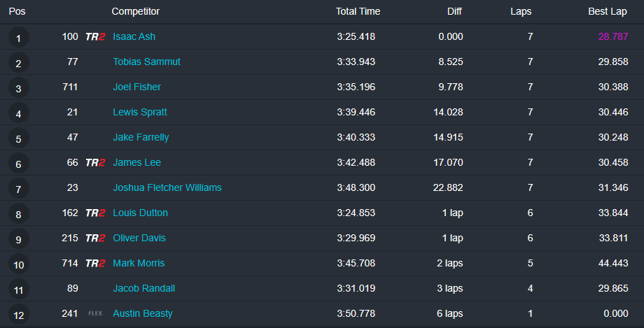Open Jake Farrelly's results page
Screen dimensions: 644x328
coord(141,137)
